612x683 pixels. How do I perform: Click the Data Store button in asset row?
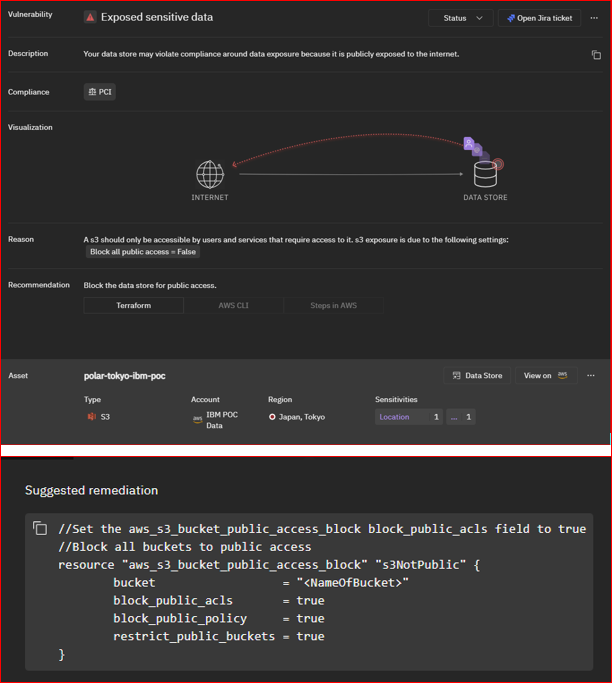click(477, 375)
